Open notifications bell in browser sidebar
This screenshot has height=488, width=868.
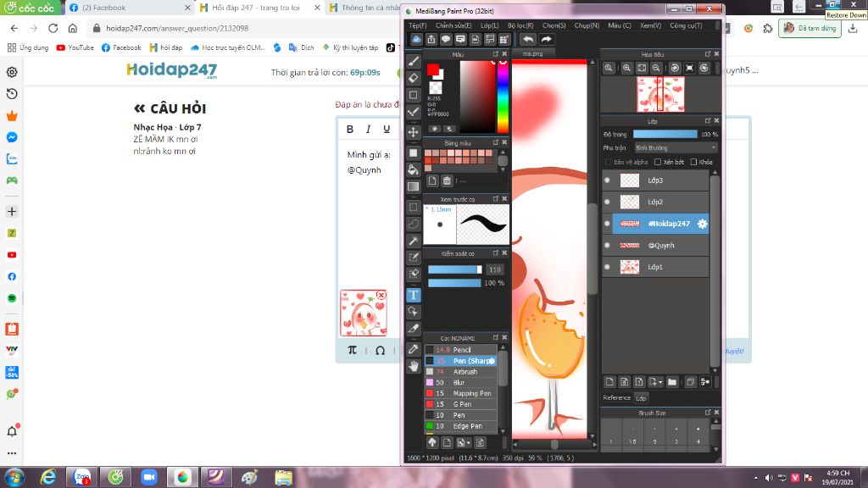[12, 431]
